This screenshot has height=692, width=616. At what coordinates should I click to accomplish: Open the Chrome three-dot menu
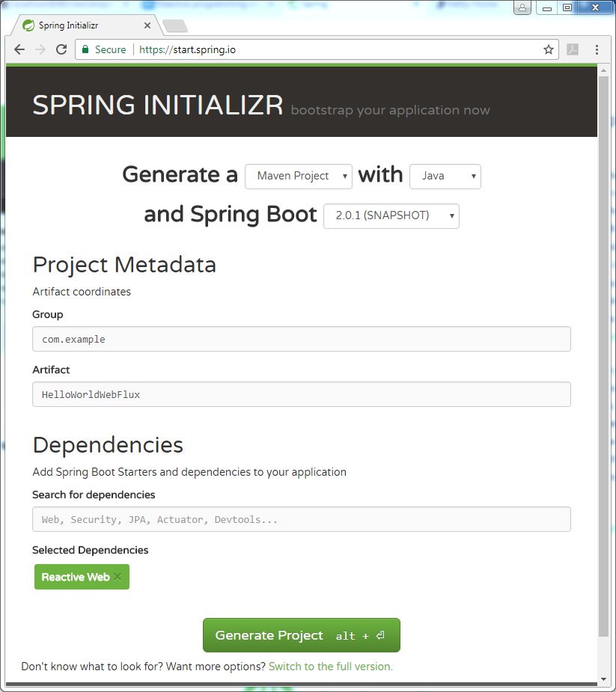click(597, 49)
